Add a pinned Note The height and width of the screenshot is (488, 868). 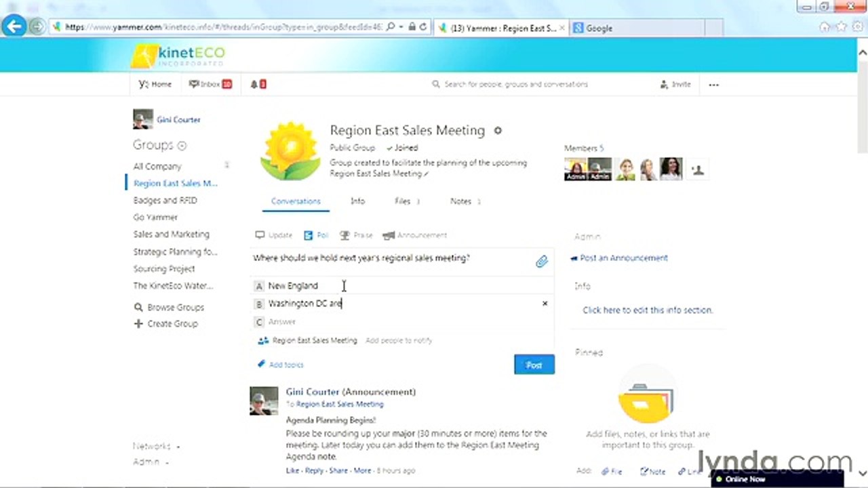tap(653, 471)
